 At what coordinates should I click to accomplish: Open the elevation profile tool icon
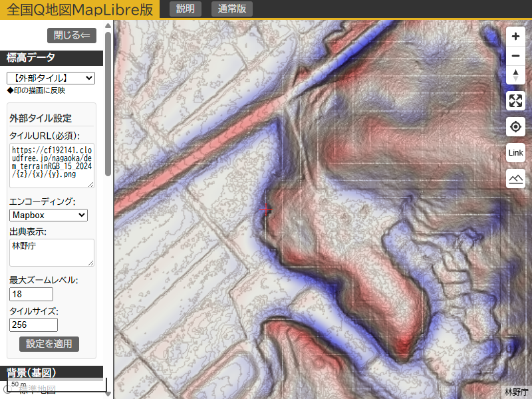[515, 178]
